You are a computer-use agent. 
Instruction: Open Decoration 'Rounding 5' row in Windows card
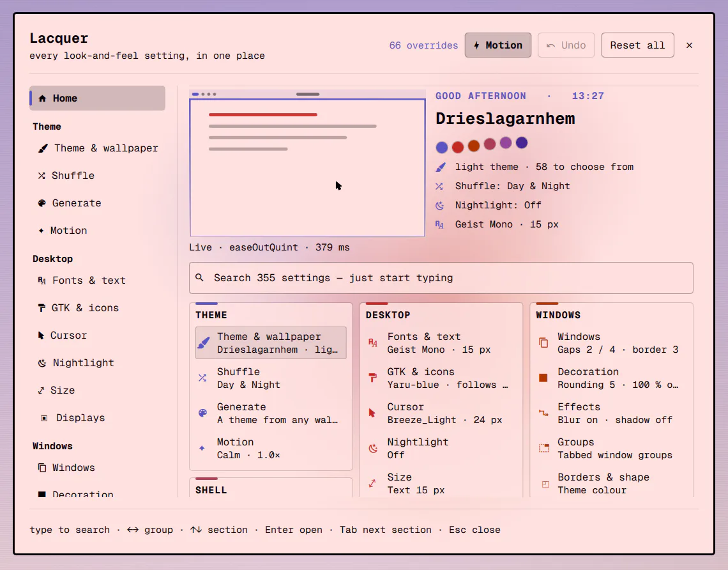pyautogui.click(x=611, y=378)
